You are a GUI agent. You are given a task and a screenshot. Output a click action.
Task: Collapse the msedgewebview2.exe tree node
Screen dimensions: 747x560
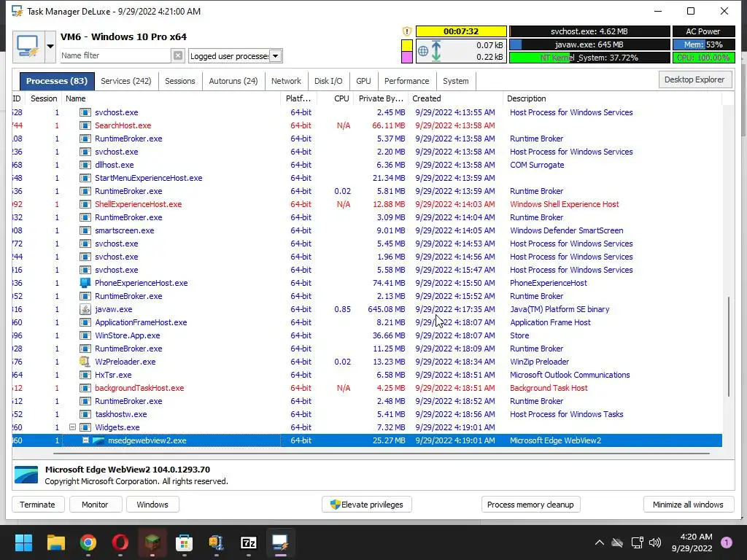pyautogui.click(x=85, y=440)
